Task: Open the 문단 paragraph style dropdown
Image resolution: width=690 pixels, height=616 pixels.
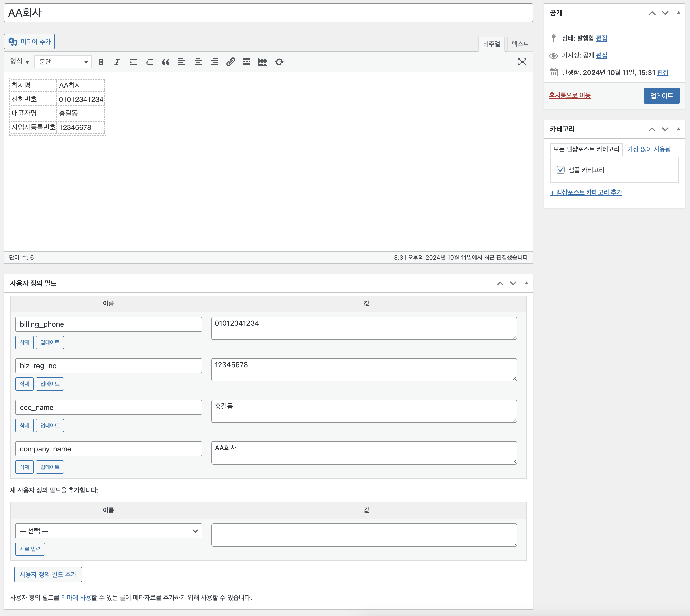Action: 63,62
